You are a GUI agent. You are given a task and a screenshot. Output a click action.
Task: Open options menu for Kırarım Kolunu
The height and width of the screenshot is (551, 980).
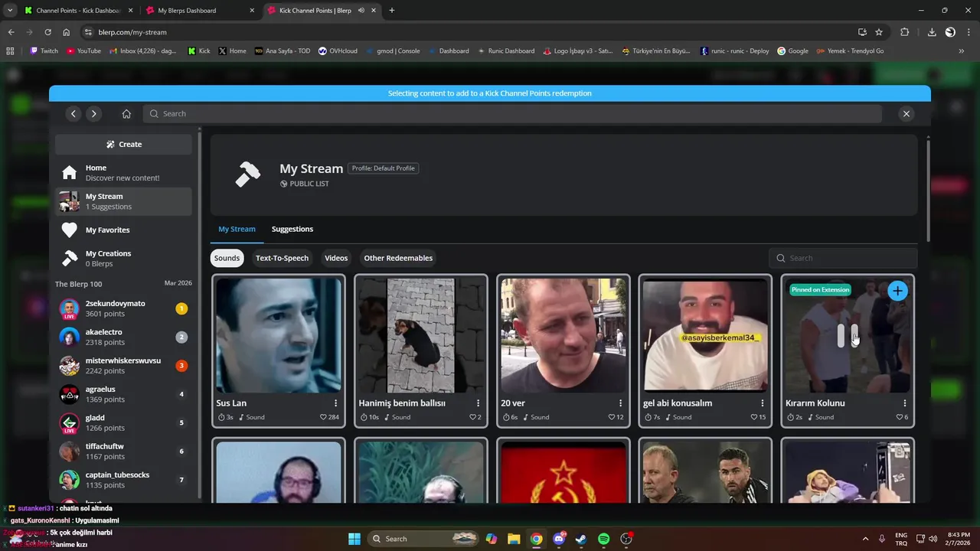pos(905,403)
